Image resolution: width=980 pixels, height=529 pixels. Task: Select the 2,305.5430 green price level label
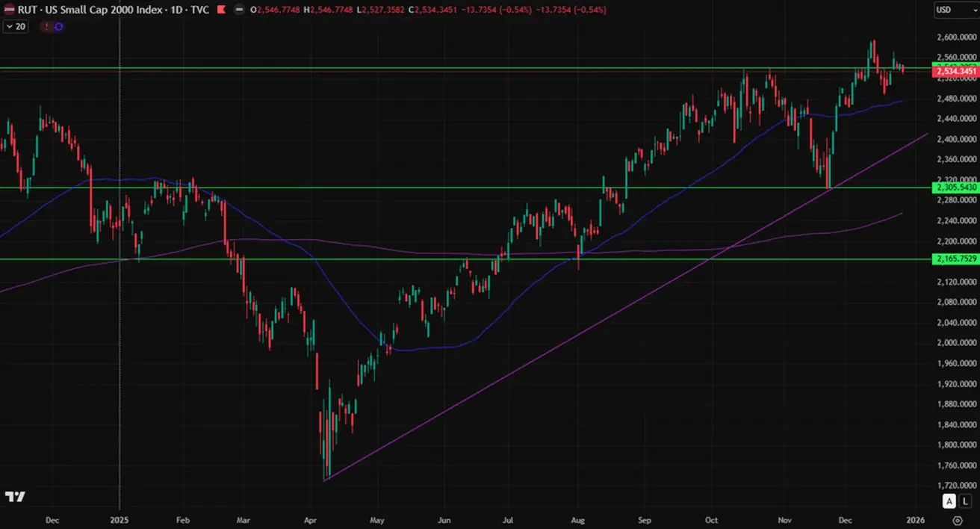click(x=955, y=188)
